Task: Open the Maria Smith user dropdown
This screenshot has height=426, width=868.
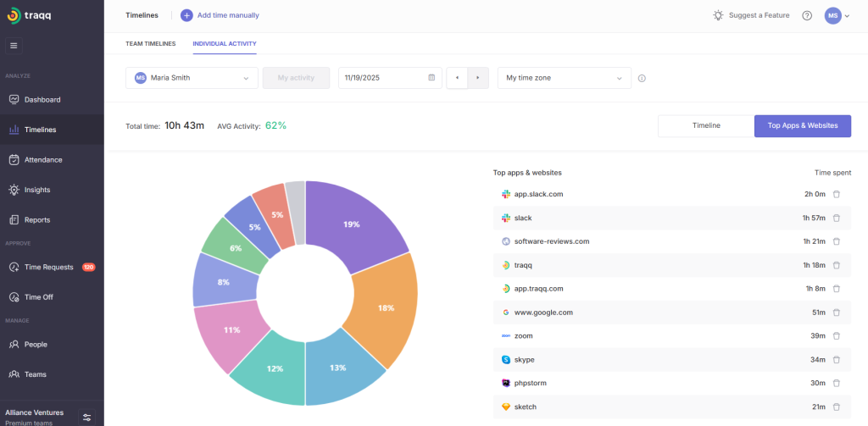Action: tap(192, 78)
